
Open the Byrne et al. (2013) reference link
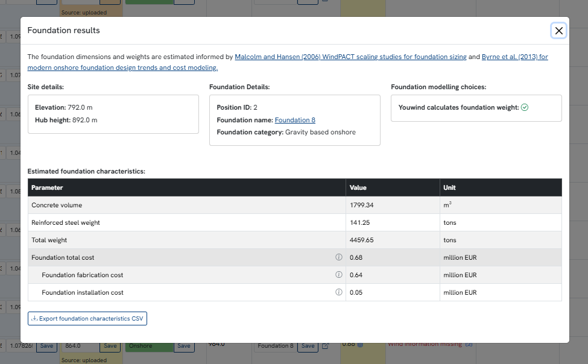514,57
